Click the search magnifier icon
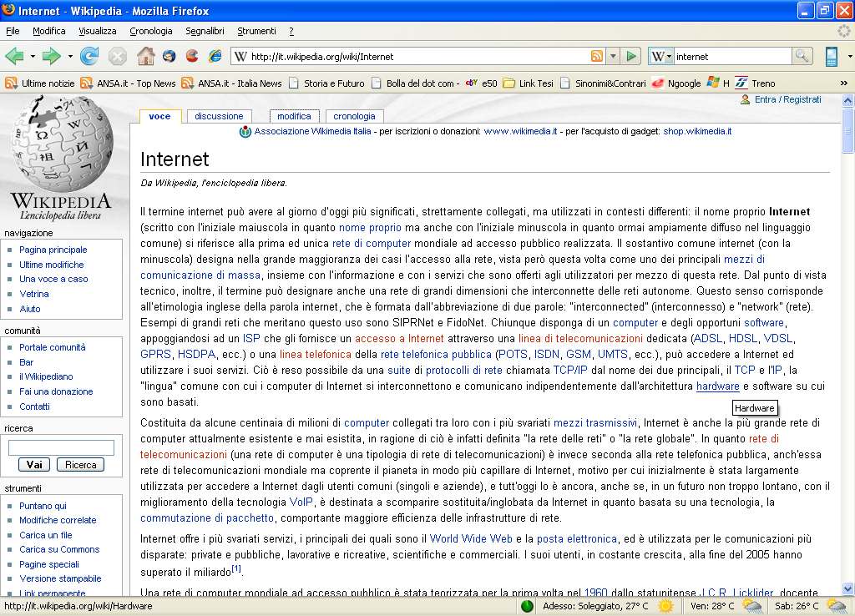The height and width of the screenshot is (616, 855). pos(802,56)
